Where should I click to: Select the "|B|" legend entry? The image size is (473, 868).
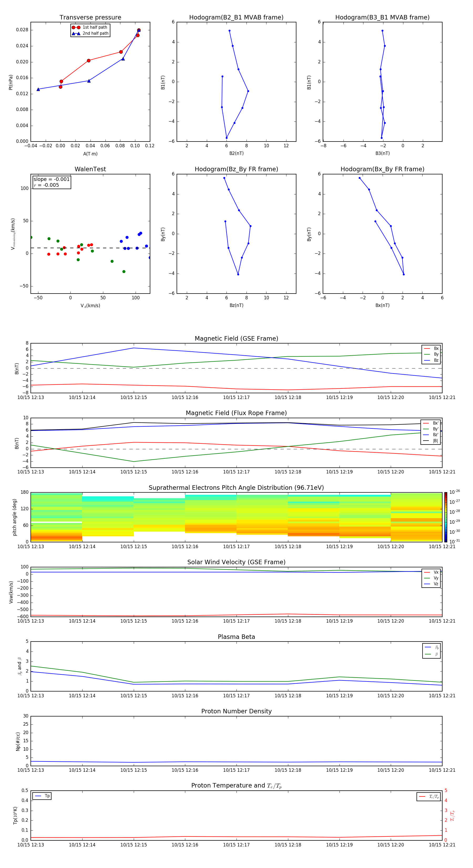tap(431, 441)
